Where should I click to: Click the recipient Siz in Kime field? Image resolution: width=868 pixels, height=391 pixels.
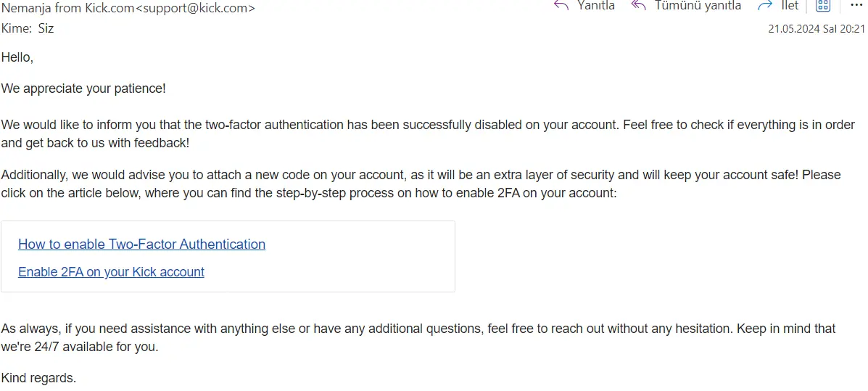[x=46, y=28]
